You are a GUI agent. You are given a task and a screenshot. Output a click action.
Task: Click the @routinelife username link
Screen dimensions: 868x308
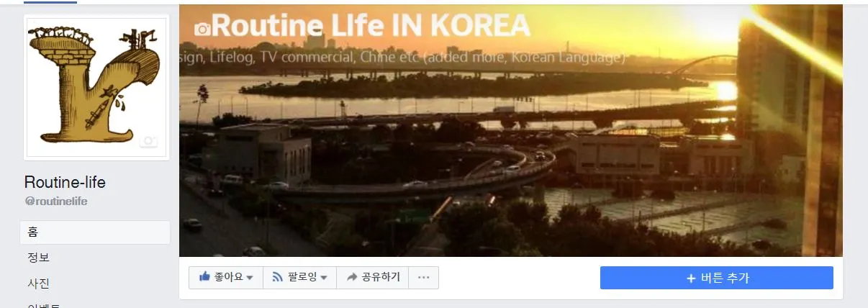(56, 201)
